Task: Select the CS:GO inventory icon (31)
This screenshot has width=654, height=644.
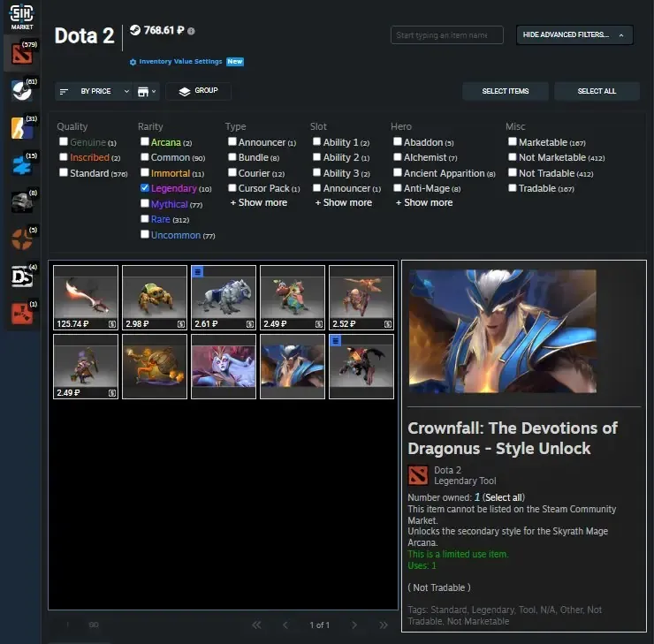Action: coord(22,127)
